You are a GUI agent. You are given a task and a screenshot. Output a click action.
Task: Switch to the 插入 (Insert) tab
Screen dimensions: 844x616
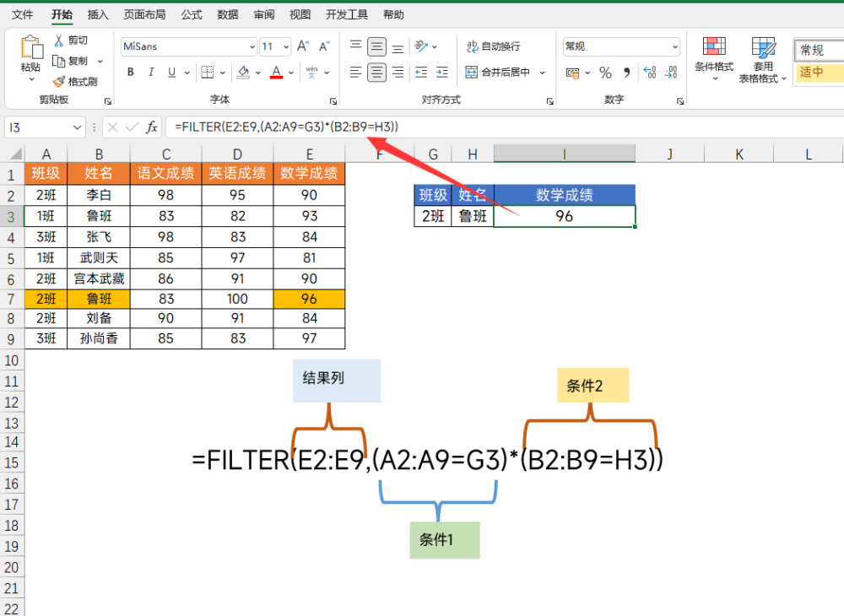click(98, 14)
